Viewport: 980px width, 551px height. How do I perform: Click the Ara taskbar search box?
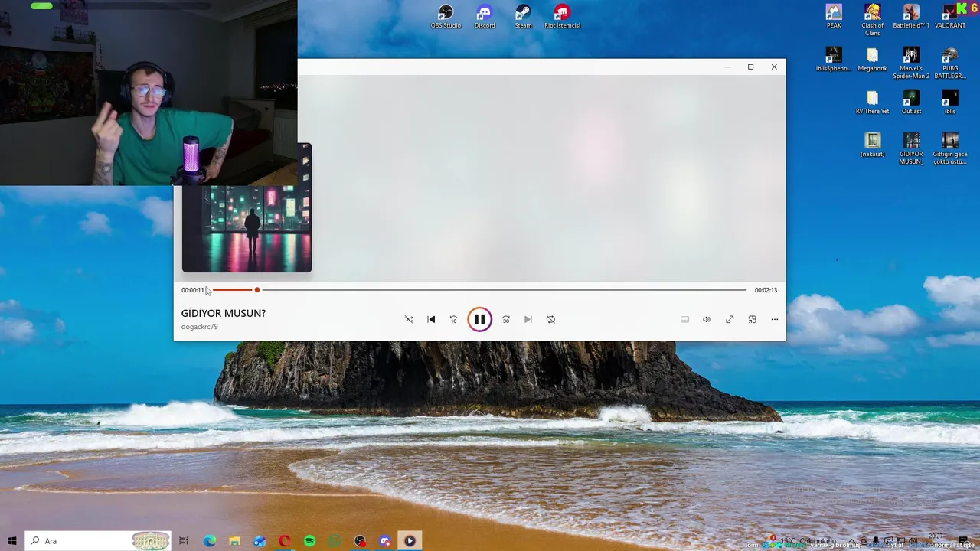click(98, 541)
